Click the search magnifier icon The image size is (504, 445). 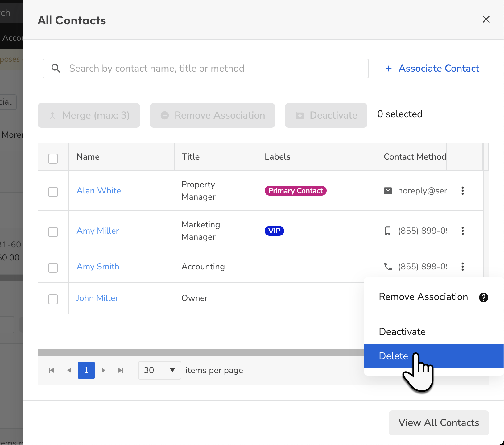coord(56,68)
